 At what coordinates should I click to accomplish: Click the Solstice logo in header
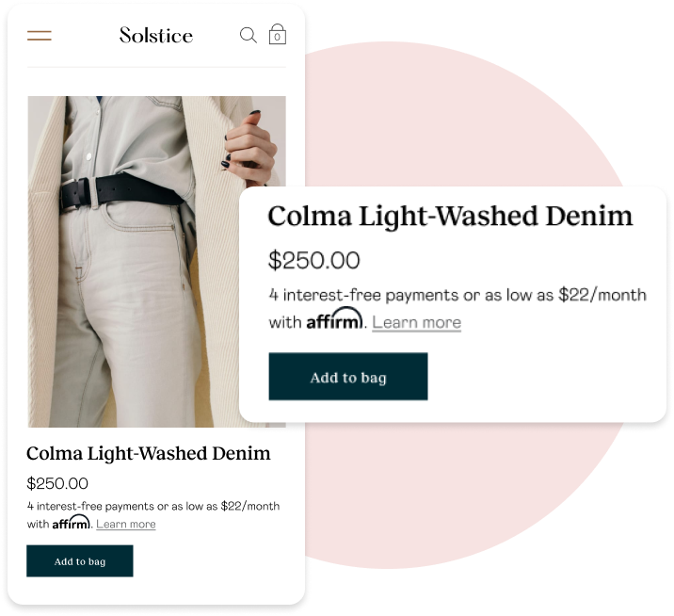click(x=156, y=35)
